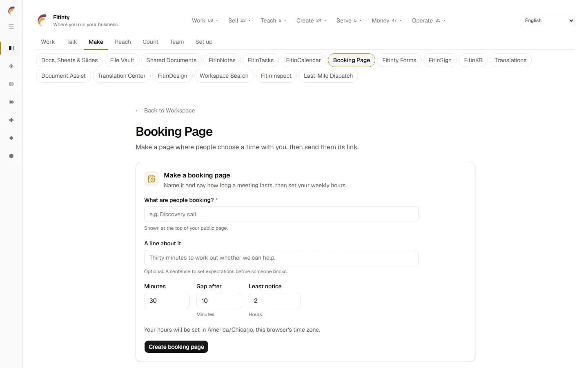
Task: Expand the Create 24 top menu
Action: pos(311,20)
